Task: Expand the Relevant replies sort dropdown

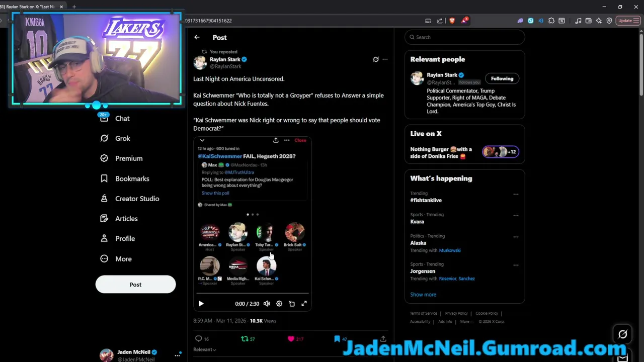Action: (205, 349)
